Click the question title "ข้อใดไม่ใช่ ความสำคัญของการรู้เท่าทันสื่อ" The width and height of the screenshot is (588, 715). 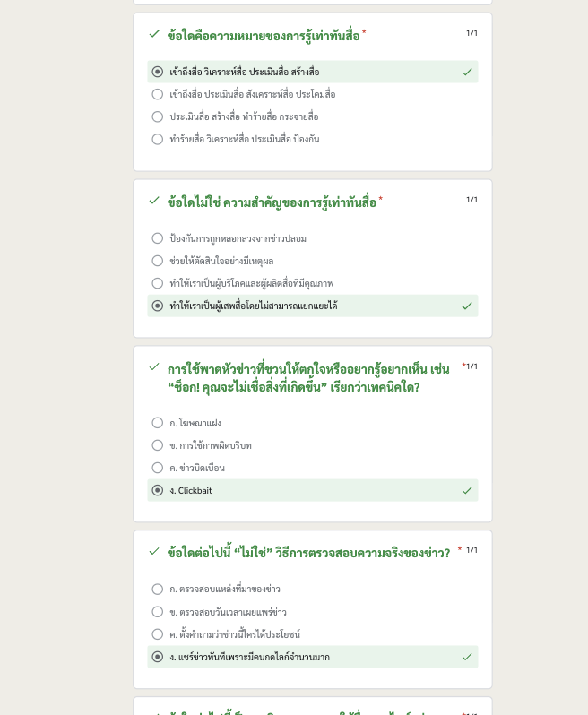click(272, 202)
